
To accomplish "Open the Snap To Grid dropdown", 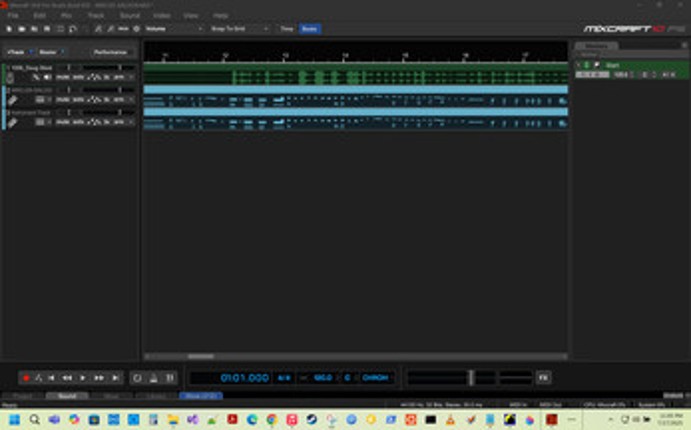I will [240, 29].
